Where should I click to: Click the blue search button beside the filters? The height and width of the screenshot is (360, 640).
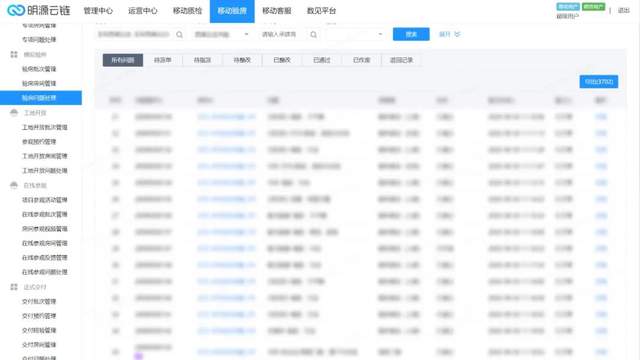point(411,34)
